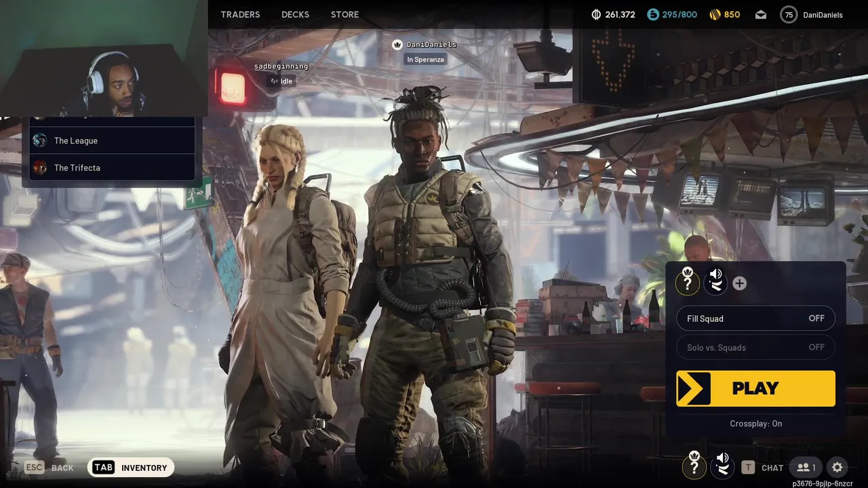Go back with the ESC Back button
Image resolution: width=868 pixels, height=488 pixels.
[49, 468]
